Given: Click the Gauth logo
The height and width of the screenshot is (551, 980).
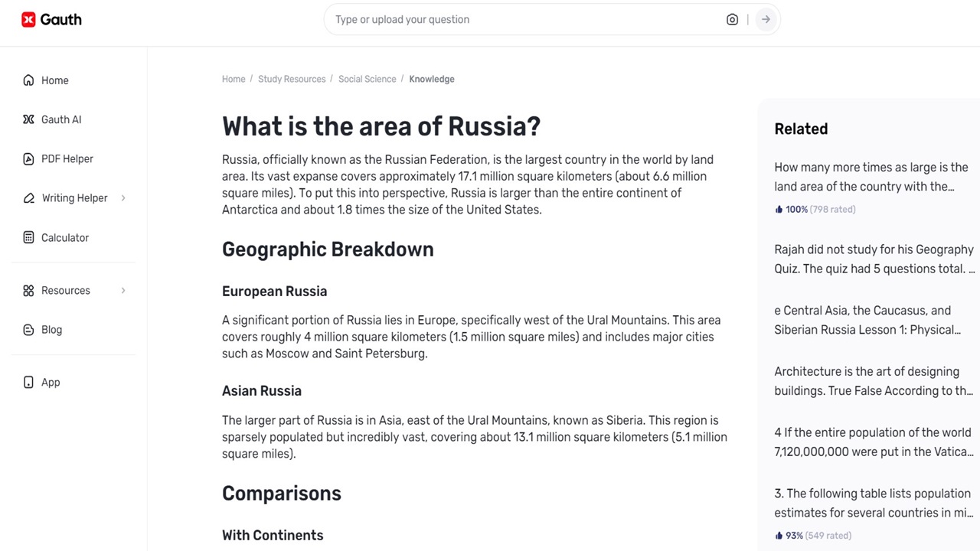Looking at the screenshot, I should click(51, 19).
